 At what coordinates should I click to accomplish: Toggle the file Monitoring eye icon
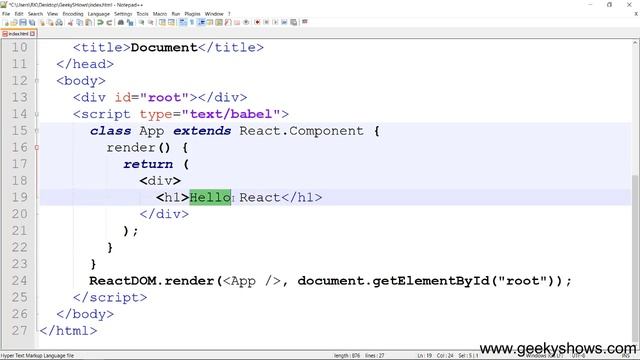(x=246, y=22)
